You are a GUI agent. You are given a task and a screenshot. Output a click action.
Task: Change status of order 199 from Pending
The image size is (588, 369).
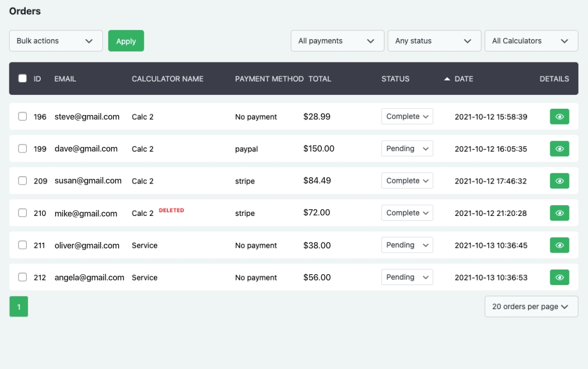(407, 148)
